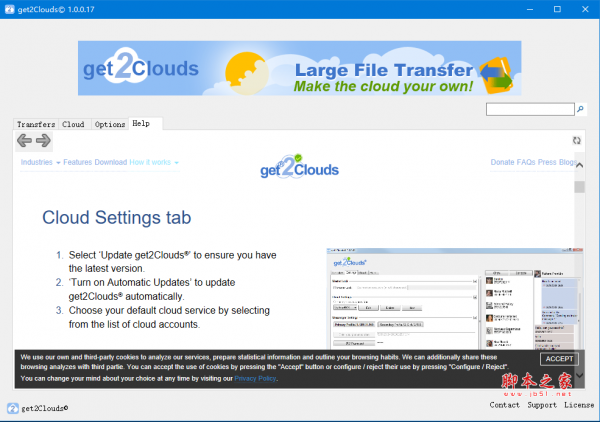600x422 pixels.
Task: Open the FAQs link
Action: click(526, 162)
